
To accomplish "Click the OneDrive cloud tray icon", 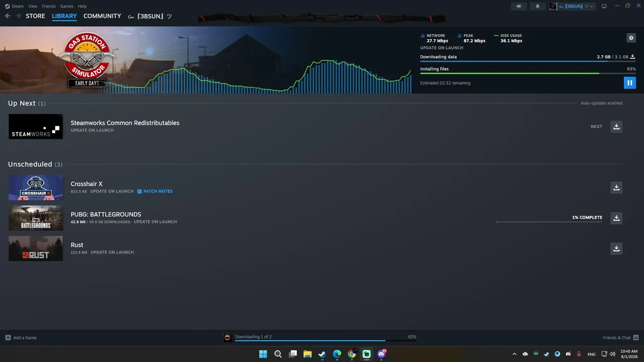I will coord(525,354).
